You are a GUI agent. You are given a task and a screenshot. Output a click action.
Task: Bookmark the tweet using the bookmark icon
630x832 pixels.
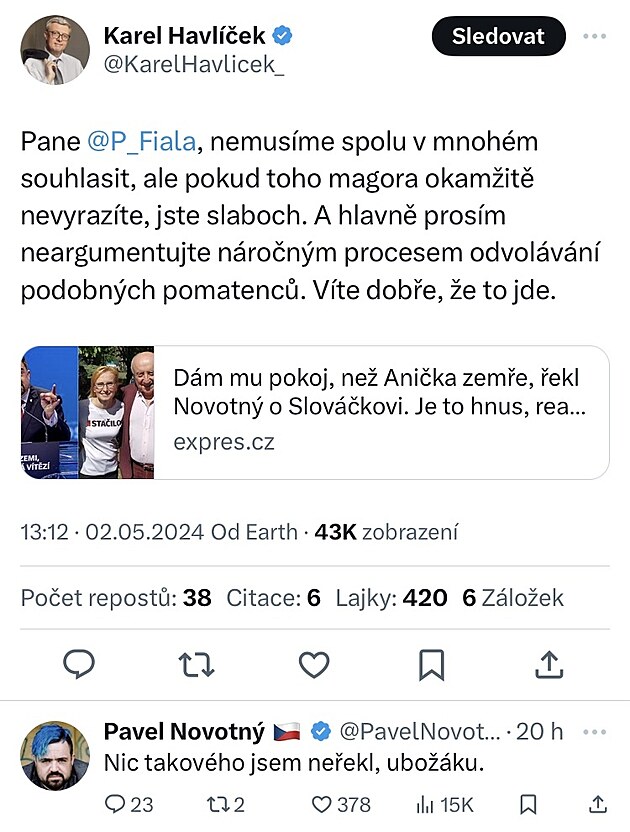431,663
